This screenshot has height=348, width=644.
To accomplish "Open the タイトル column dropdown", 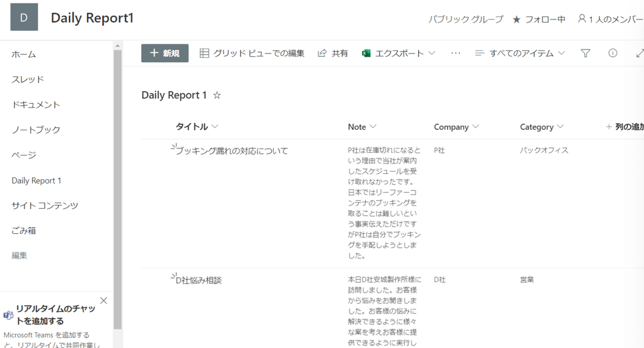I will tap(214, 127).
